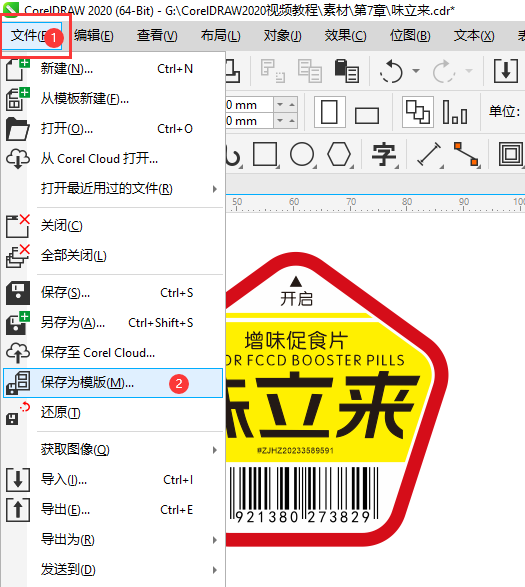Viewport: 525px width, 587px height.
Task: Click the paste clipboard toolbar icon
Action: pyautogui.click(x=346, y=70)
